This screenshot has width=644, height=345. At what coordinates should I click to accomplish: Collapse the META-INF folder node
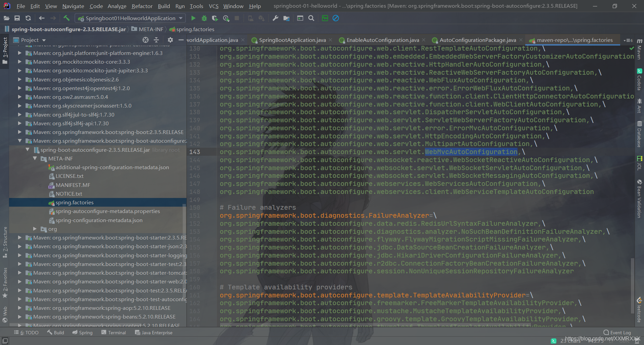pos(35,158)
